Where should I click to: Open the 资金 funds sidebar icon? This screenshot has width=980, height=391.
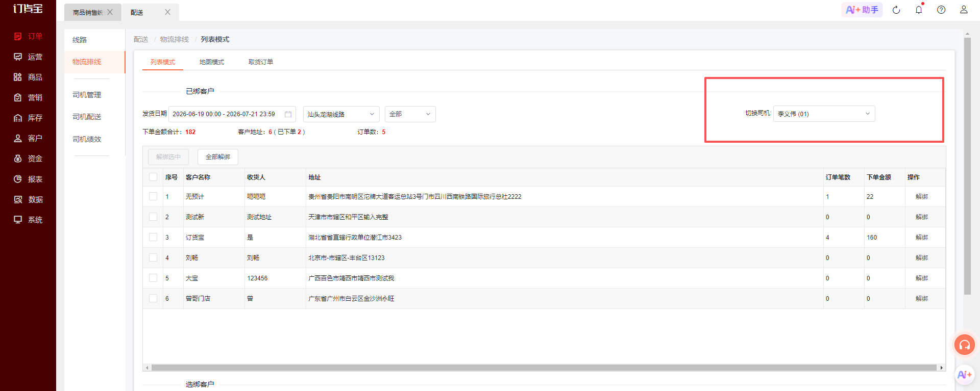point(18,159)
